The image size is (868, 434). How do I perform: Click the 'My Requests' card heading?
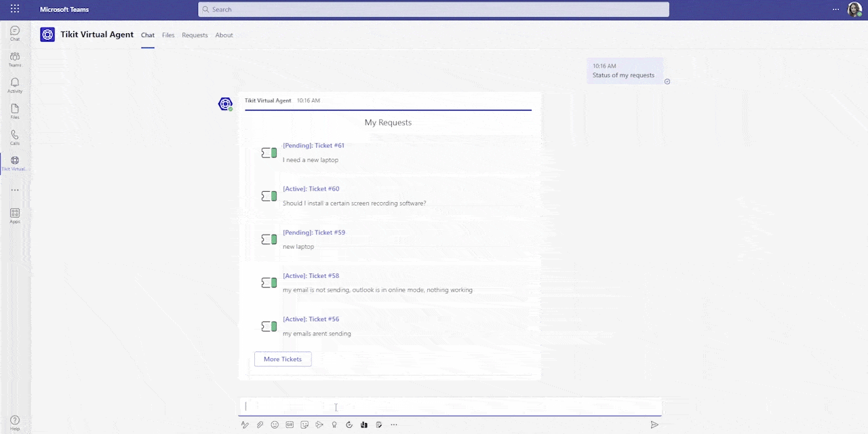pyautogui.click(x=388, y=123)
